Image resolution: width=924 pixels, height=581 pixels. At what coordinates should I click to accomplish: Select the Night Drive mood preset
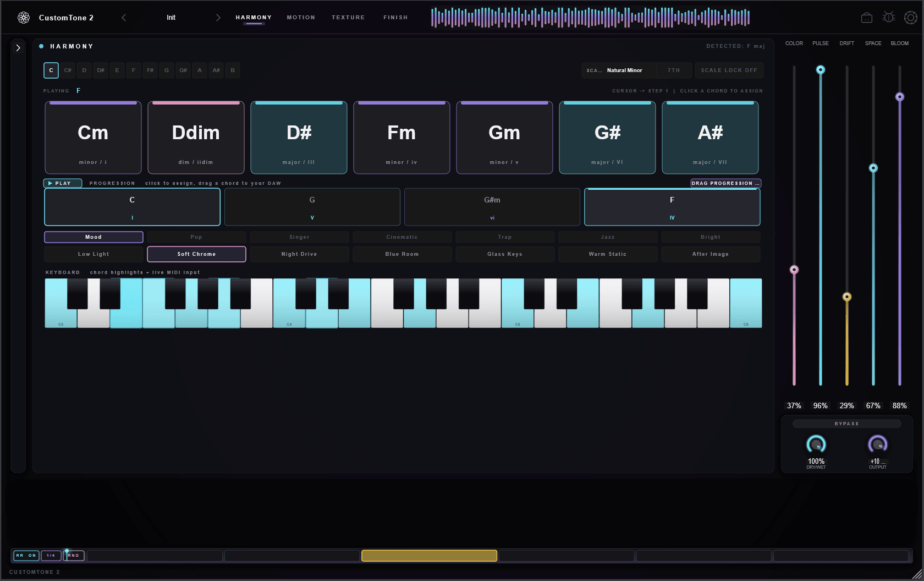pos(299,254)
